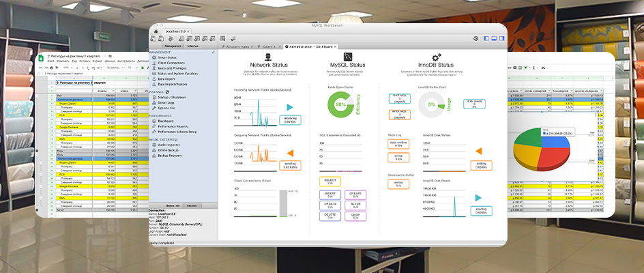Image resolution: width=644 pixels, height=273 pixels.
Task: Toggle the bottom output panel visibility
Action: (x=494, y=39)
